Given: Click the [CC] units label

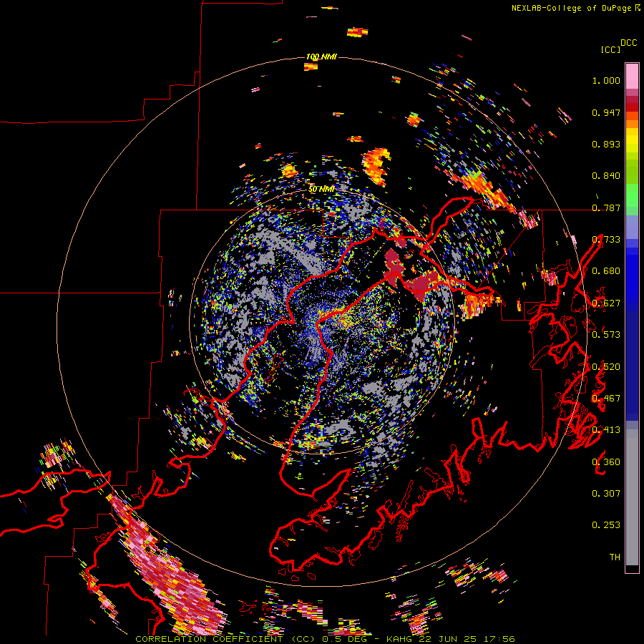Looking at the screenshot, I should coord(611,49).
